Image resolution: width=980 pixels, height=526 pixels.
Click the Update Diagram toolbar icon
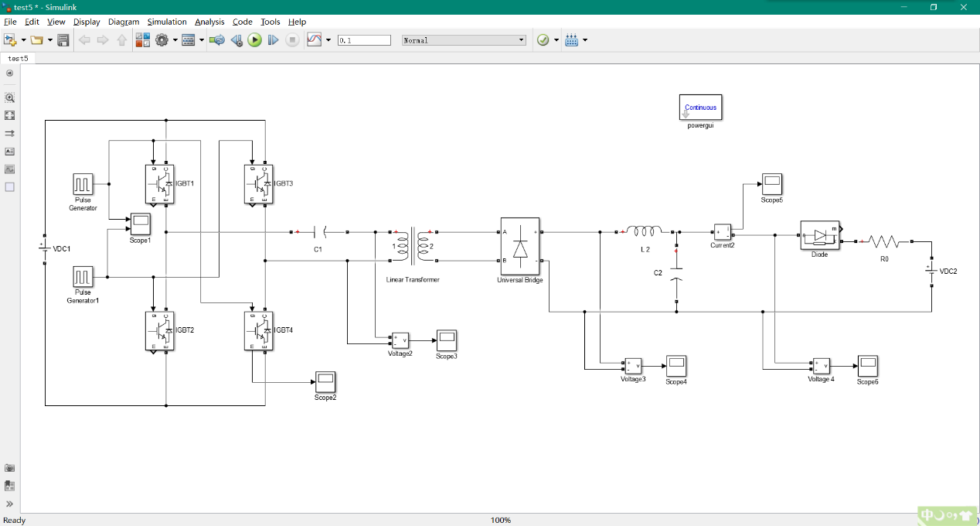[x=217, y=40]
